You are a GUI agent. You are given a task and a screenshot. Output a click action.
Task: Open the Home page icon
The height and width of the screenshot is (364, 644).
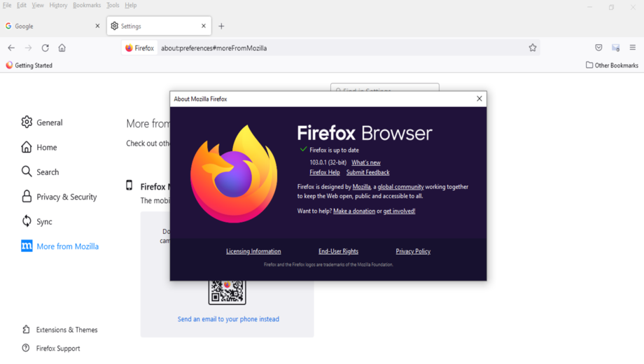62,48
